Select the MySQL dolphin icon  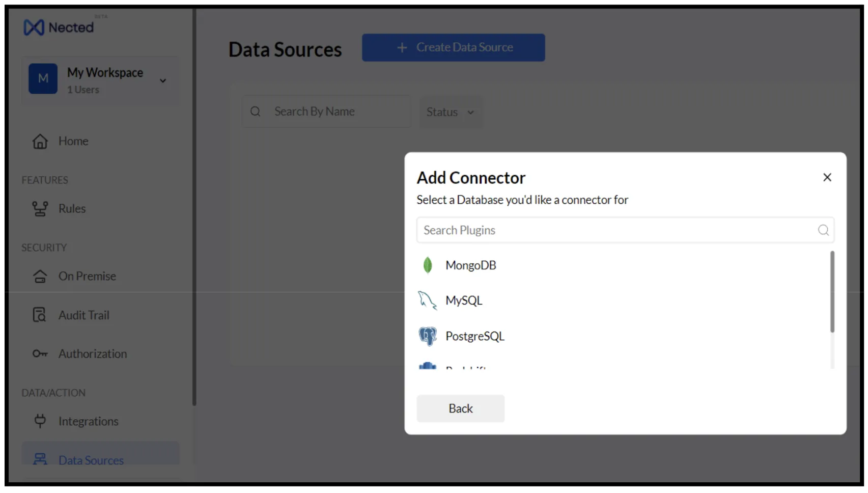pos(428,300)
